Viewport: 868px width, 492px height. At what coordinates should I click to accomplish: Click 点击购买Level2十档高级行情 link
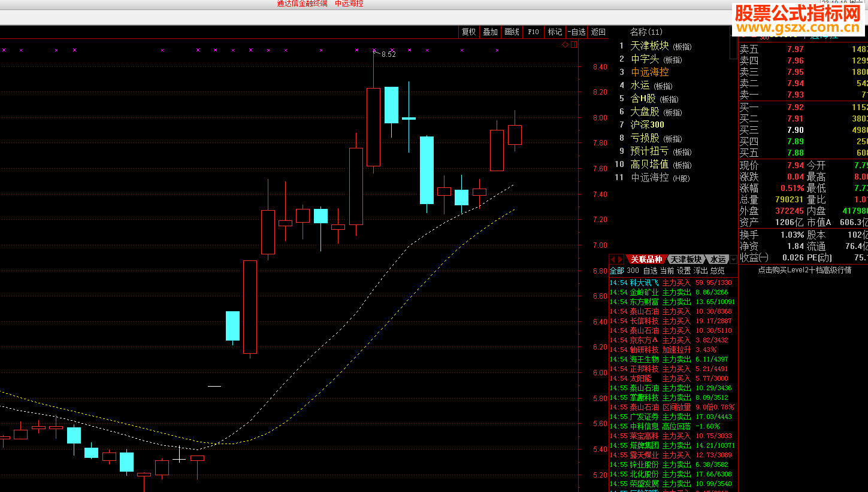[805, 270]
